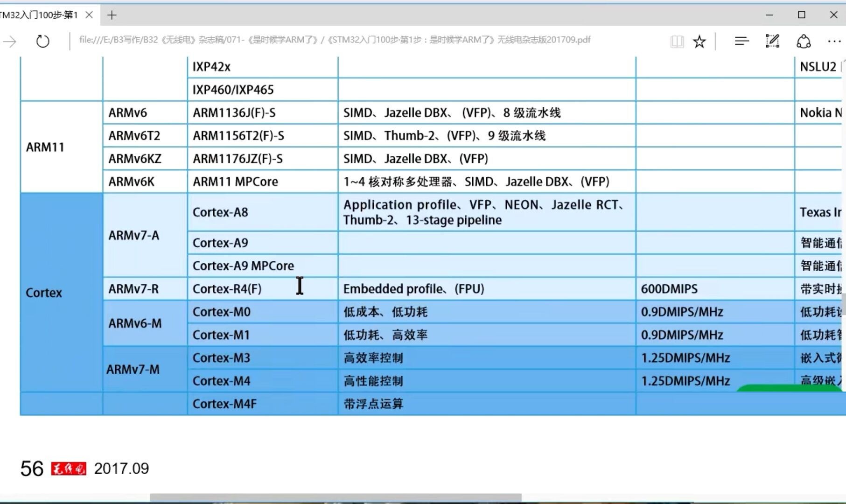Click the Cortex-A9 cell
The width and height of the screenshot is (846, 504).
(x=263, y=243)
